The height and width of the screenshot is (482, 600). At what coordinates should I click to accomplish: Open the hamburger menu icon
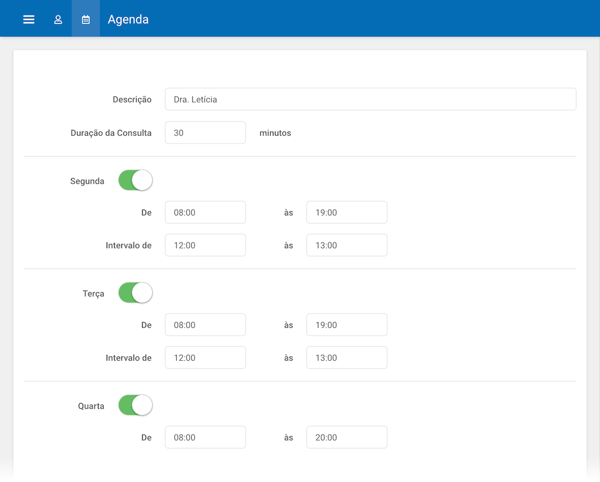click(29, 20)
